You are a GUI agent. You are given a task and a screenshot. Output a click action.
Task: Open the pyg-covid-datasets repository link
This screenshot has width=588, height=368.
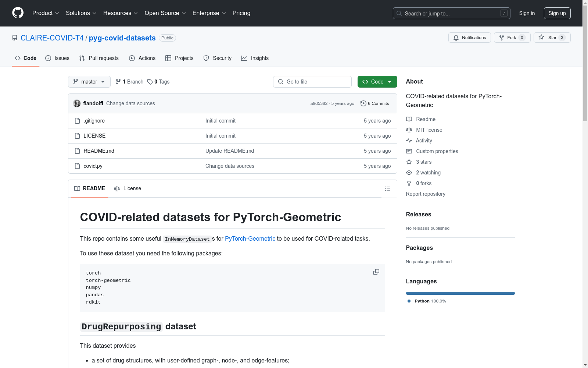122,38
